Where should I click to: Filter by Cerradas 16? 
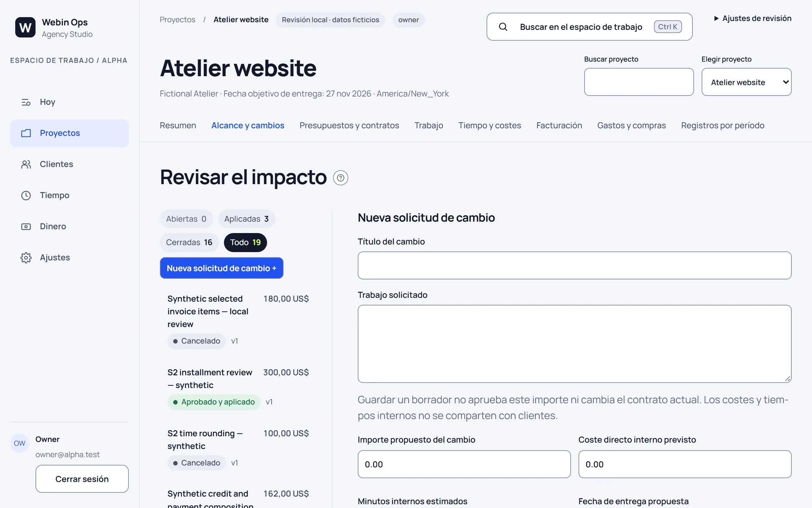coord(189,242)
